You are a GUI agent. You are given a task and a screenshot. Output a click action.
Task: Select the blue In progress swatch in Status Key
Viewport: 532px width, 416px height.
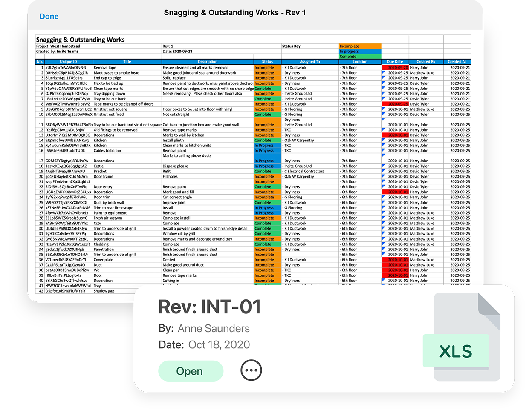[359, 51]
